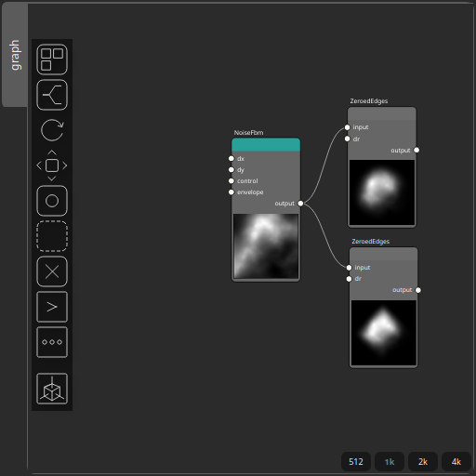Click the circular refresh arrow icon
Image resolution: width=476 pixels, height=476 pixels.
(52, 130)
